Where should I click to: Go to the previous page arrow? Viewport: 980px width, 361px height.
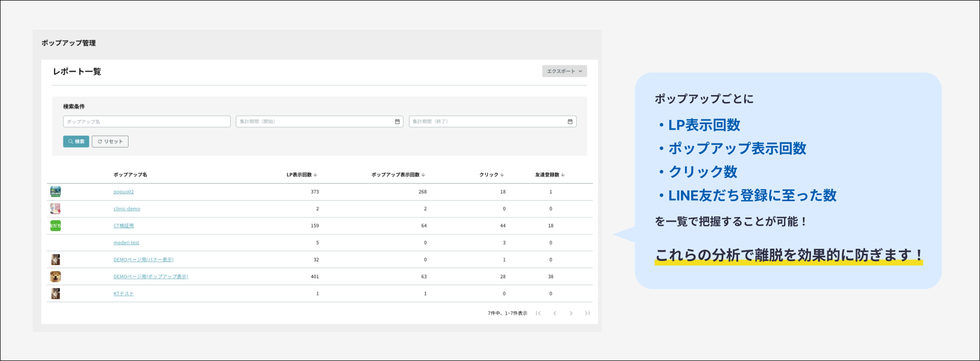(x=555, y=313)
